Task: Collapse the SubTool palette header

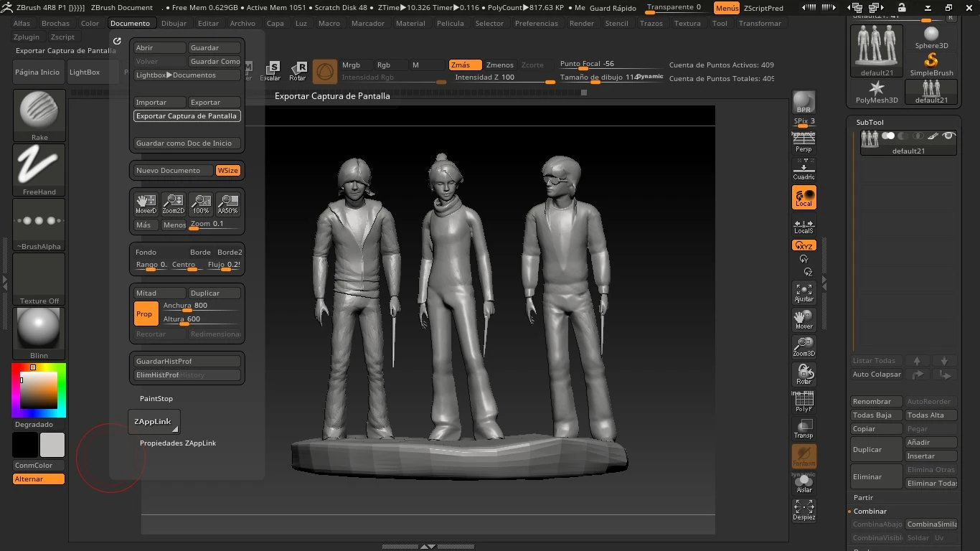Action: (870, 122)
